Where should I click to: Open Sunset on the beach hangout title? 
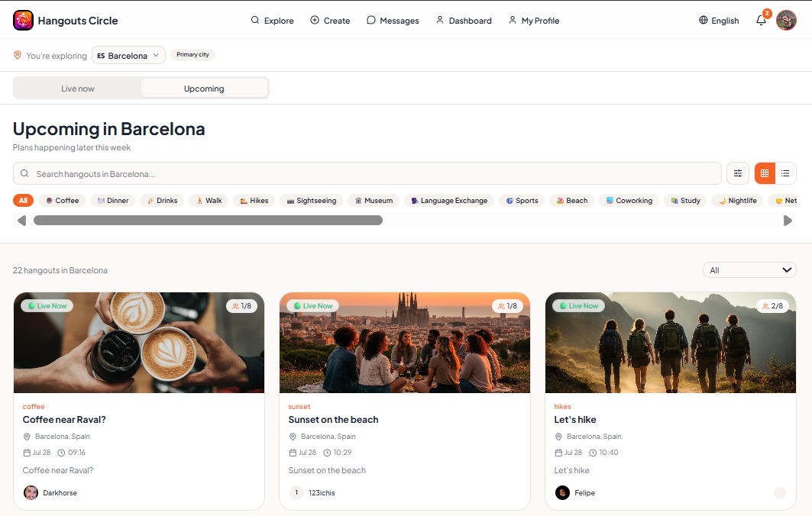click(x=334, y=420)
